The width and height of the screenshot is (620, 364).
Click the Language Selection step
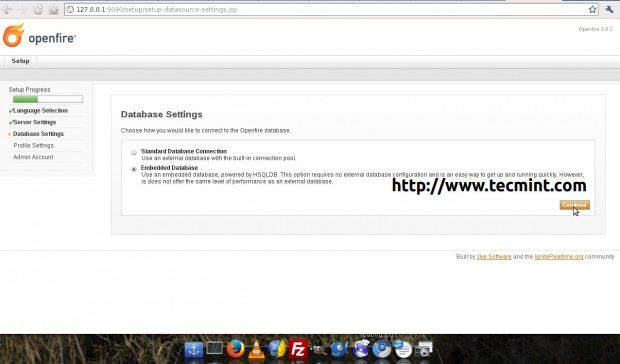click(41, 111)
